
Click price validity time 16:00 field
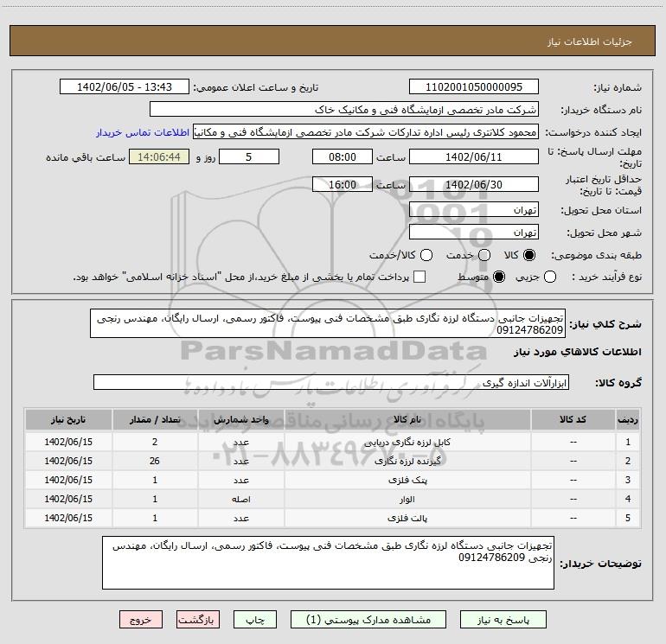pyautogui.click(x=343, y=184)
